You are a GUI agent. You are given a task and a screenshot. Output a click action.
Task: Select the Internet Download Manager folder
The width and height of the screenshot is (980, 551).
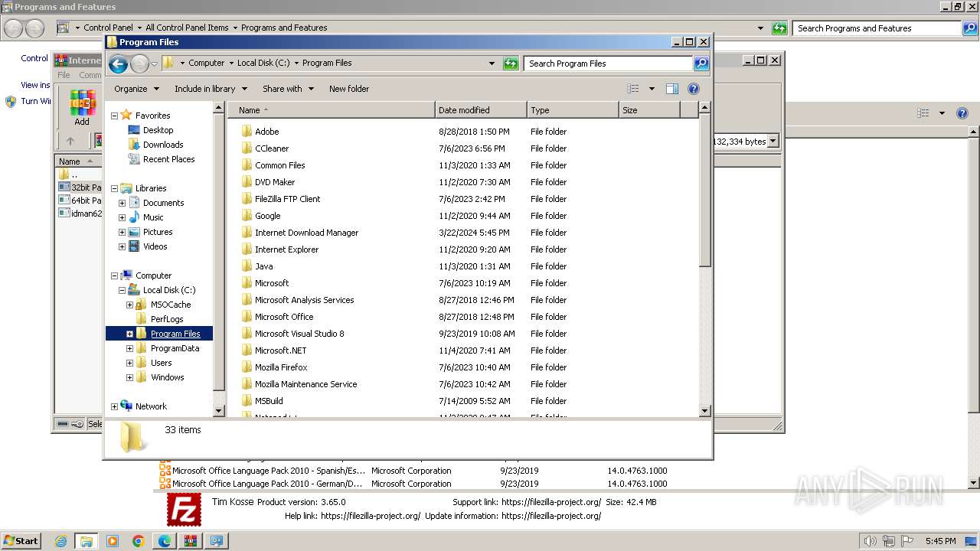[x=306, y=233]
